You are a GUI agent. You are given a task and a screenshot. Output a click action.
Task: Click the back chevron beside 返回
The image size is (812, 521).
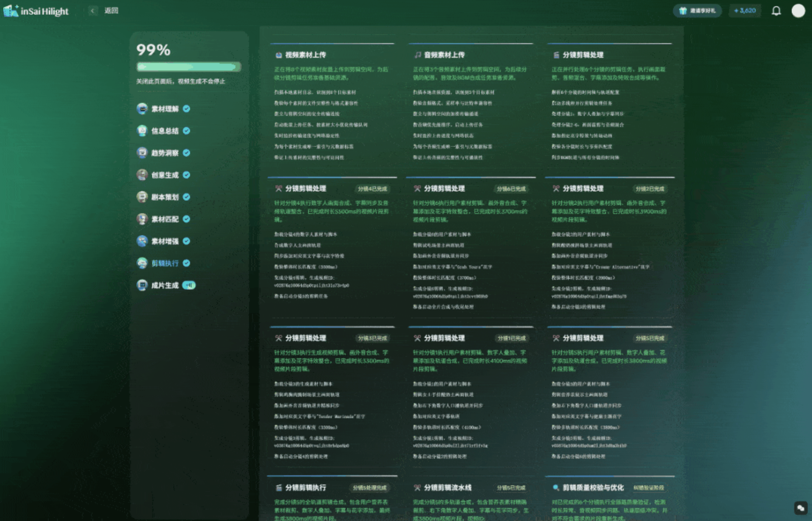pos(92,10)
